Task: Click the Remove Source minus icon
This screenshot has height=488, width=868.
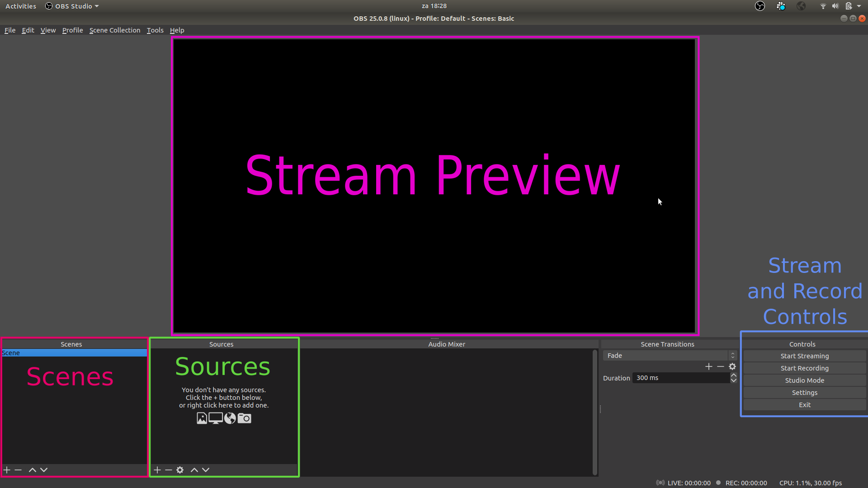Action: click(x=168, y=469)
